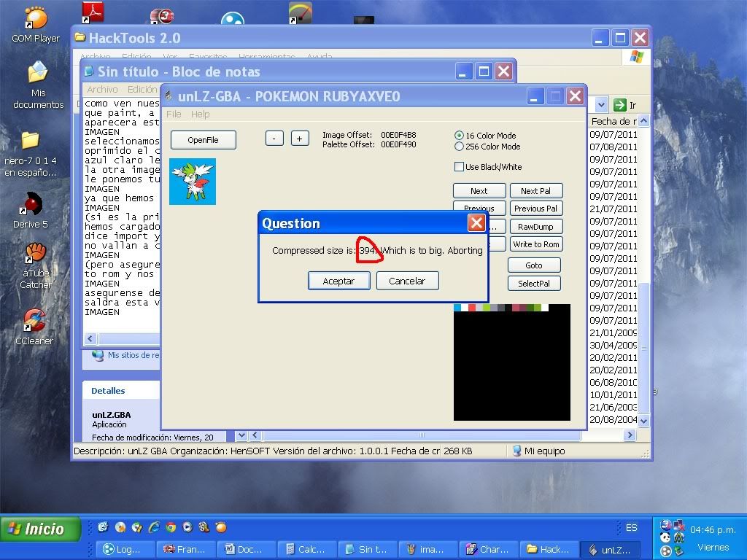This screenshot has height=560, width=747.
Task: Open the Inicio start button
Action: [41, 529]
